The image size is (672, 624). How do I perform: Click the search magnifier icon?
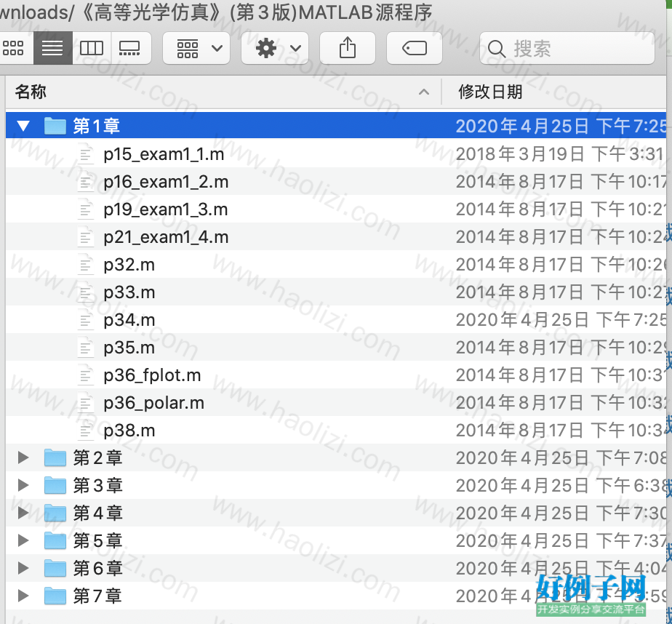point(496,49)
